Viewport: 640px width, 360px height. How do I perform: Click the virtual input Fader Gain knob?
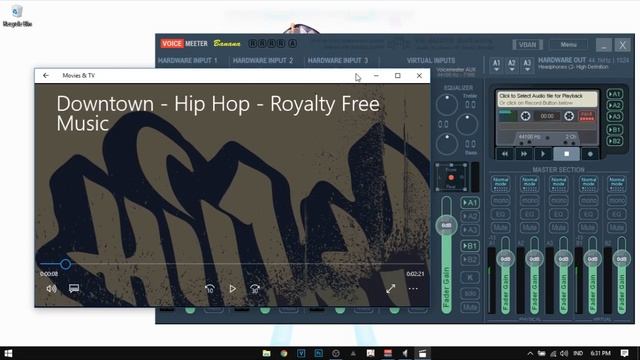pyautogui.click(x=447, y=225)
